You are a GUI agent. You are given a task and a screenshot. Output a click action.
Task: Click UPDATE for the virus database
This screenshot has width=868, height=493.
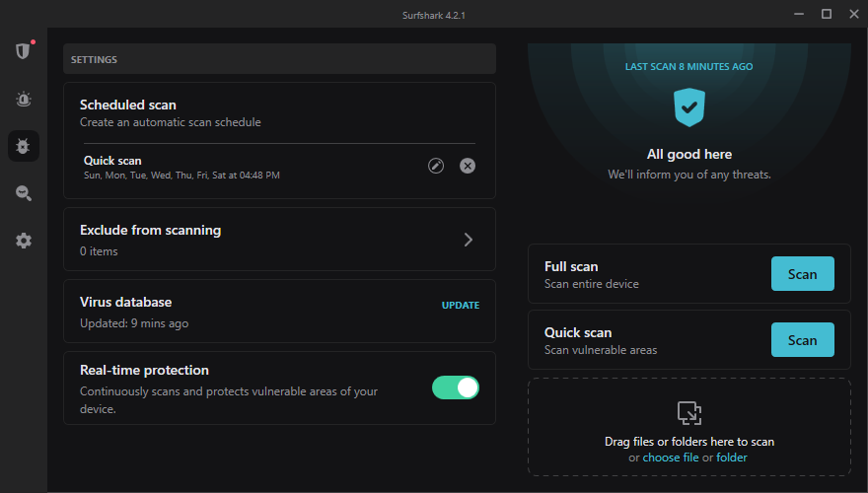pyautogui.click(x=460, y=306)
